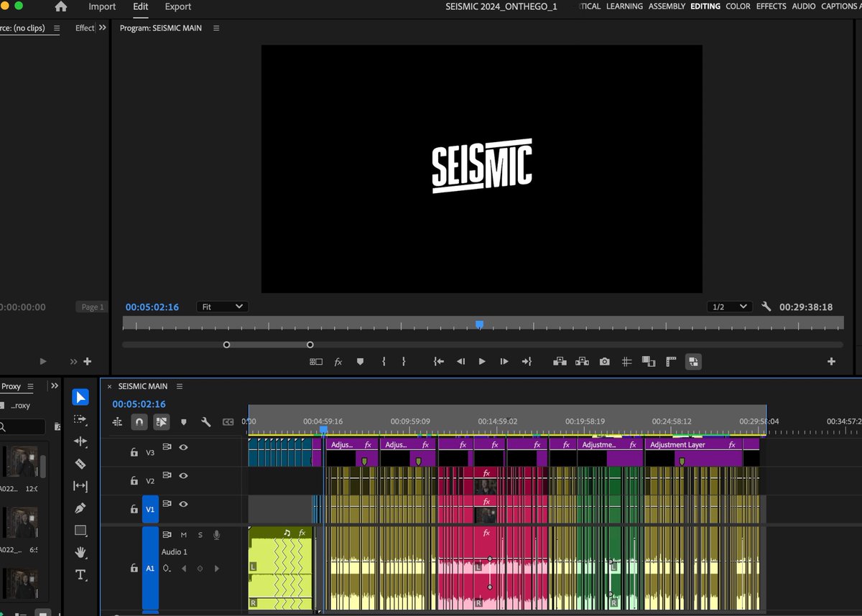Viewport: 862px width, 616px height.
Task: Toggle Snap in Timeline magnet icon
Action: coord(139,422)
